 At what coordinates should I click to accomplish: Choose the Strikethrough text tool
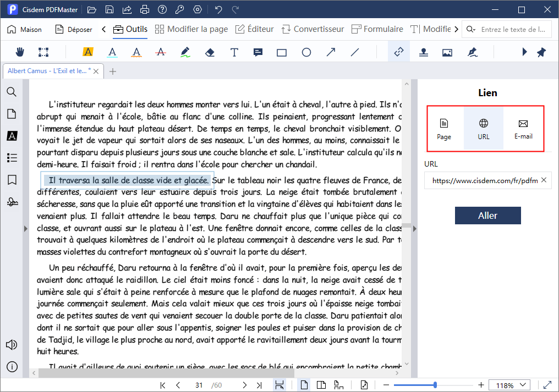pos(161,52)
